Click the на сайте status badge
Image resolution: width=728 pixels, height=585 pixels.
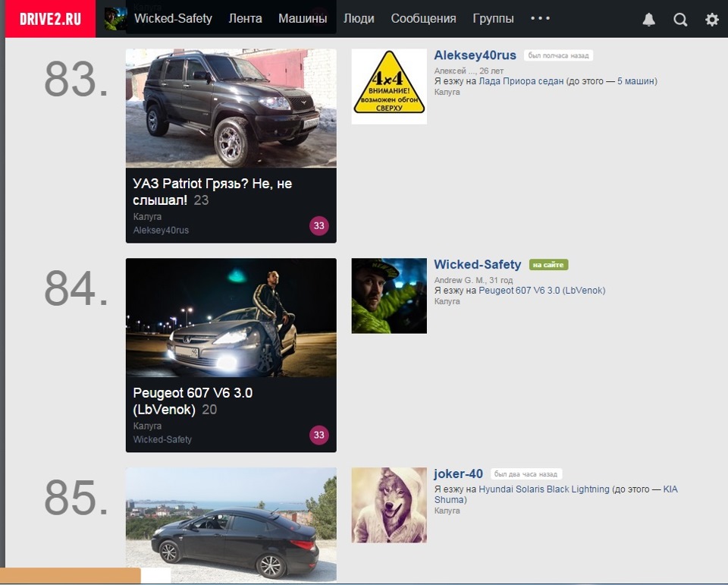pos(548,265)
